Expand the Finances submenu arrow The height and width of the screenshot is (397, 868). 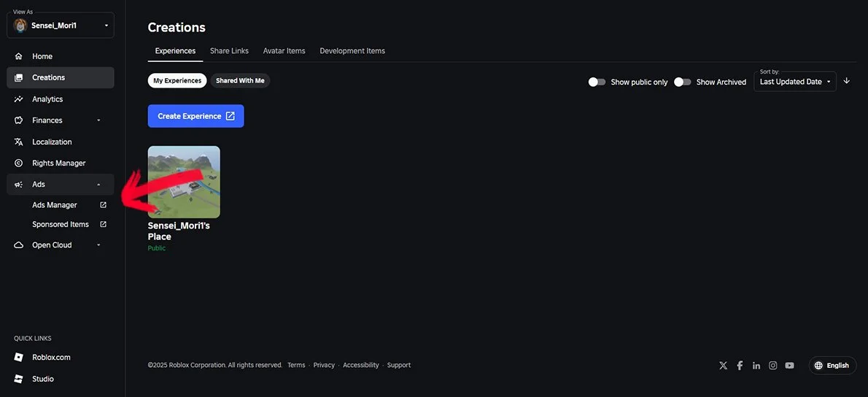click(x=98, y=120)
